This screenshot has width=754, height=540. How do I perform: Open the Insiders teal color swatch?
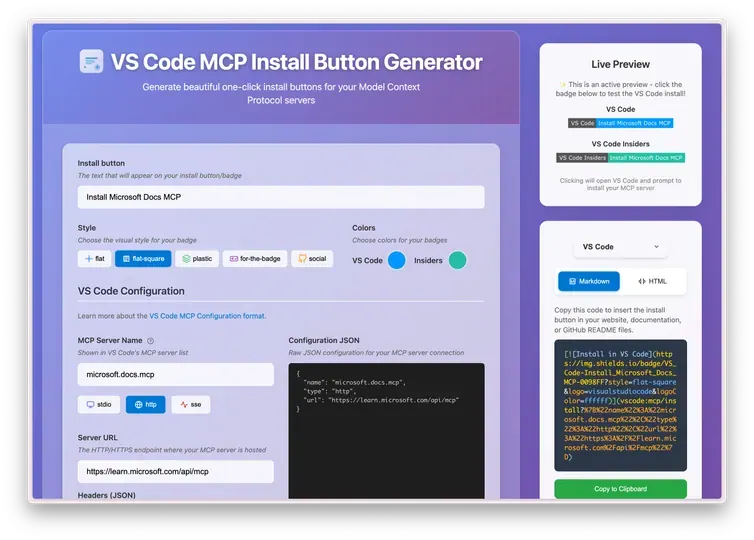(457, 260)
